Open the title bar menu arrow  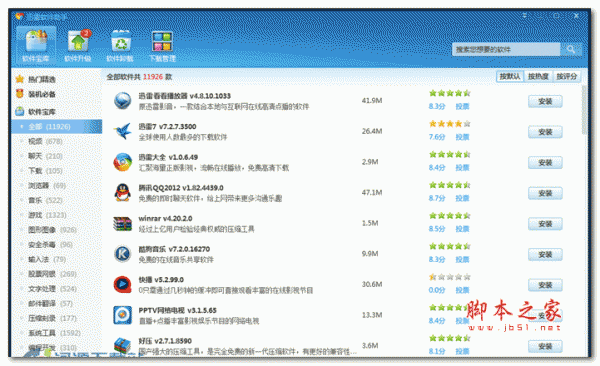(525, 16)
